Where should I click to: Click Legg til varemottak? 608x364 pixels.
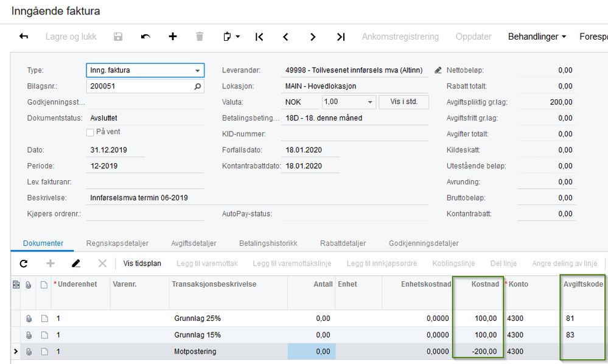tap(207, 264)
